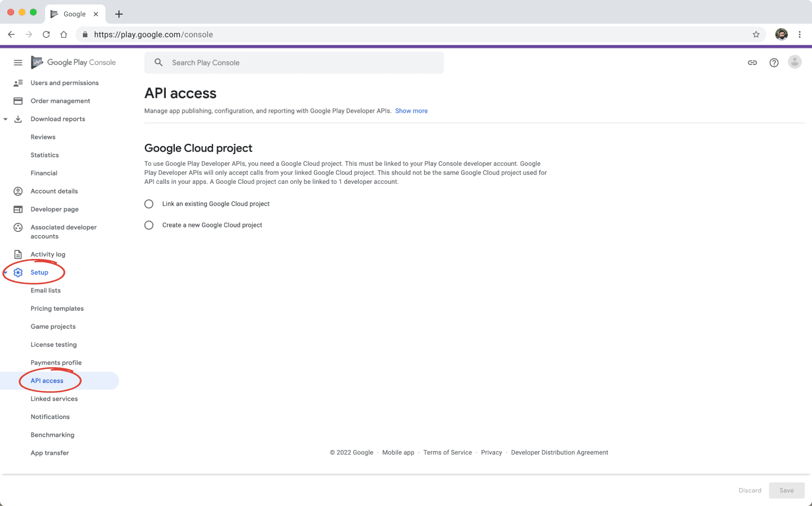Open Users and permissions
812x506 pixels.
click(64, 83)
